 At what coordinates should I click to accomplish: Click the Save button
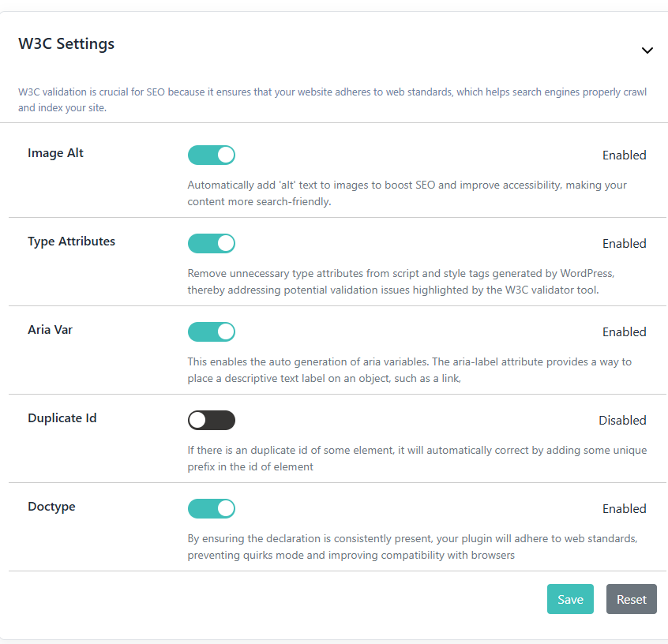pyautogui.click(x=570, y=599)
